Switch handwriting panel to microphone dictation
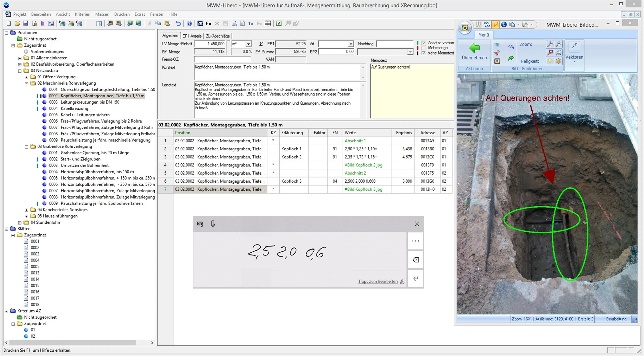644x356 pixels. click(x=213, y=224)
